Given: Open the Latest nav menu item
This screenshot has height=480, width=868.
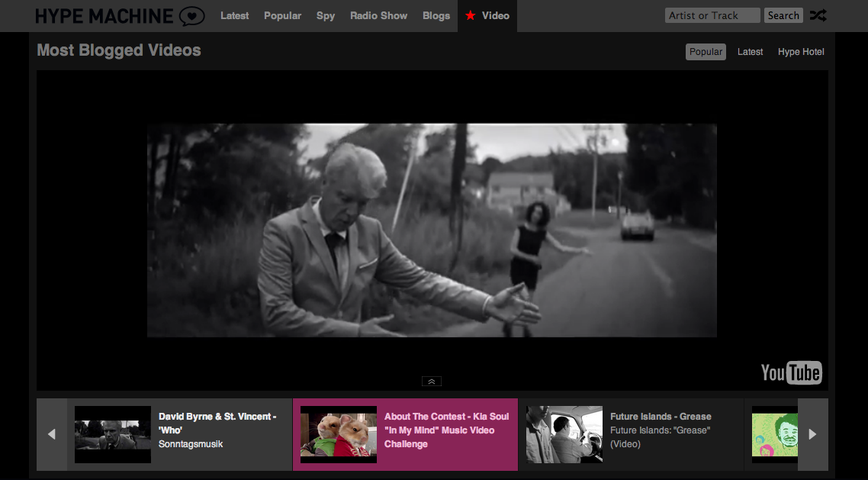Looking at the screenshot, I should (235, 15).
